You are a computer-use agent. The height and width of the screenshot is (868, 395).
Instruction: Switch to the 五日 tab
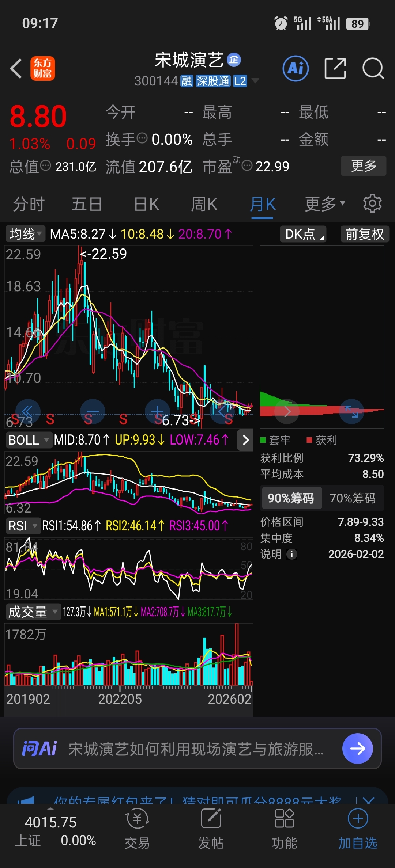pos(87,203)
